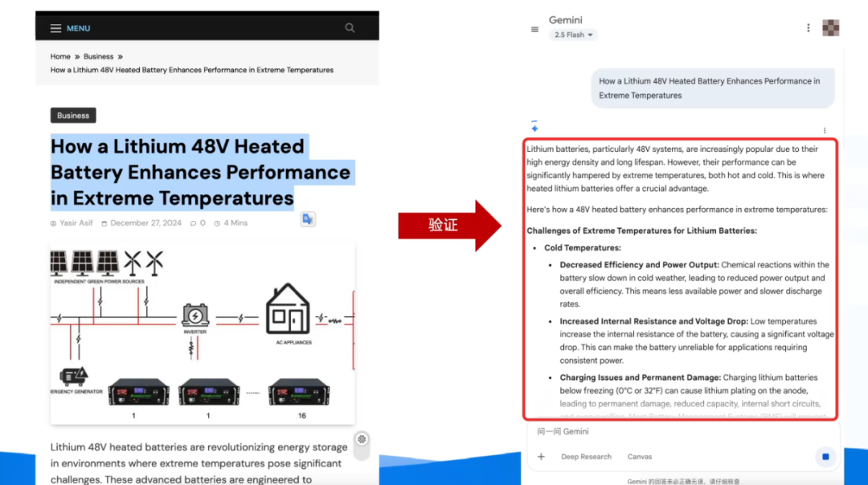
Task: Select the Canvas option
Action: pos(640,457)
